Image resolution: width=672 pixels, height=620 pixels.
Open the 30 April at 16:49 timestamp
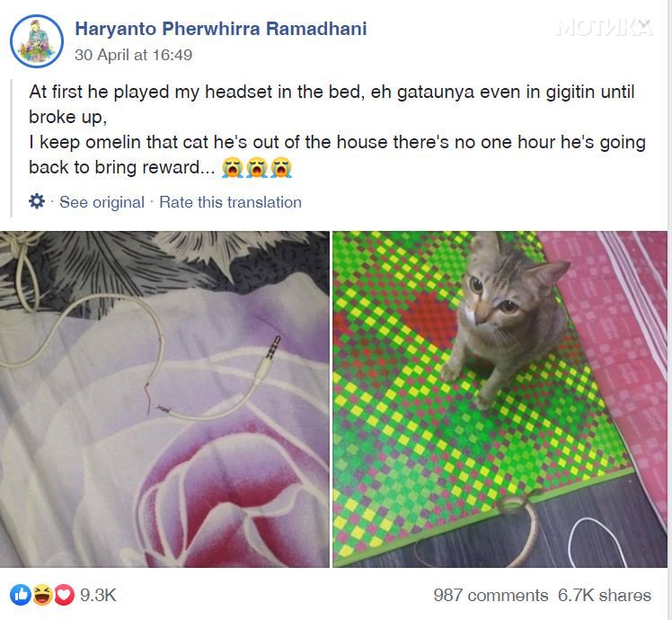coord(133,55)
